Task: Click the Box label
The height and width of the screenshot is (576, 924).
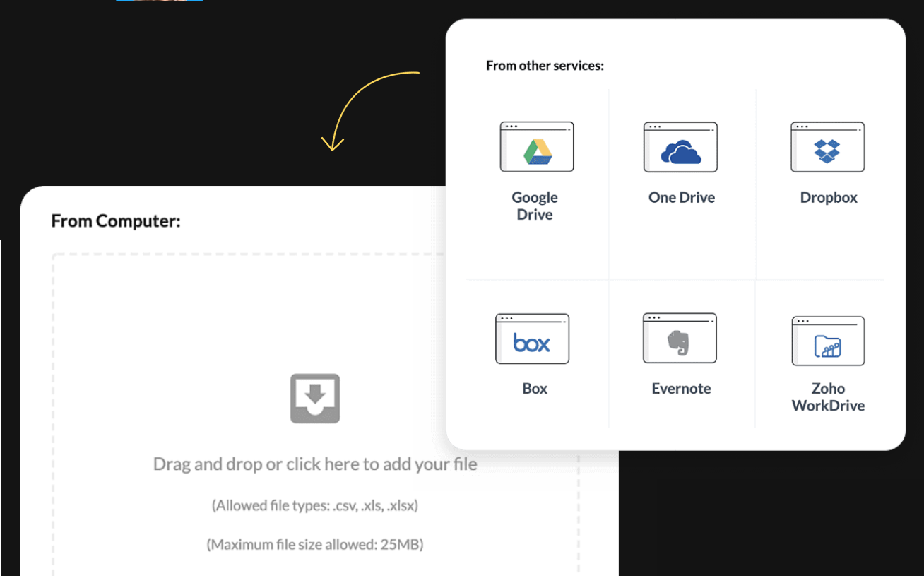Action: point(535,389)
